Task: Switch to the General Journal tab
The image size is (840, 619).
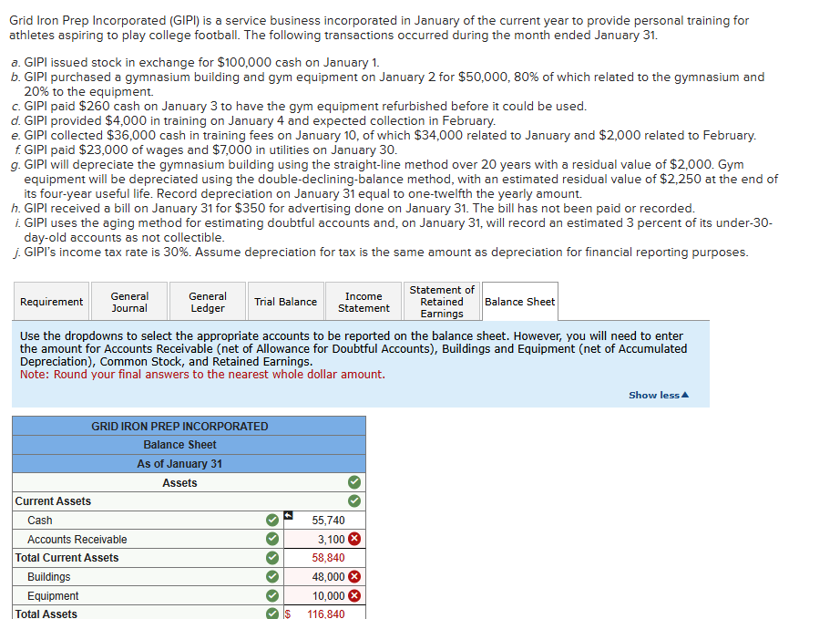Action: (129, 302)
